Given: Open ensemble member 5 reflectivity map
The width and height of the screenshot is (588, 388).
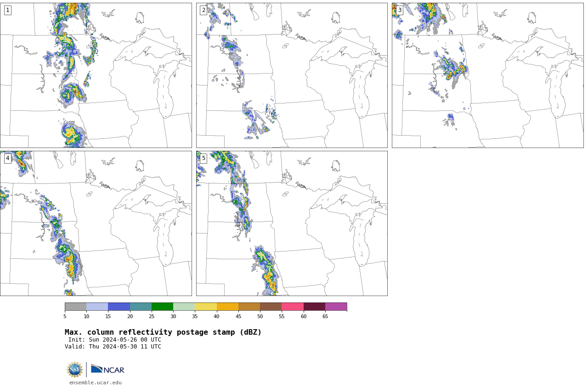Looking at the screenshot, I should (x=292, y=223).
